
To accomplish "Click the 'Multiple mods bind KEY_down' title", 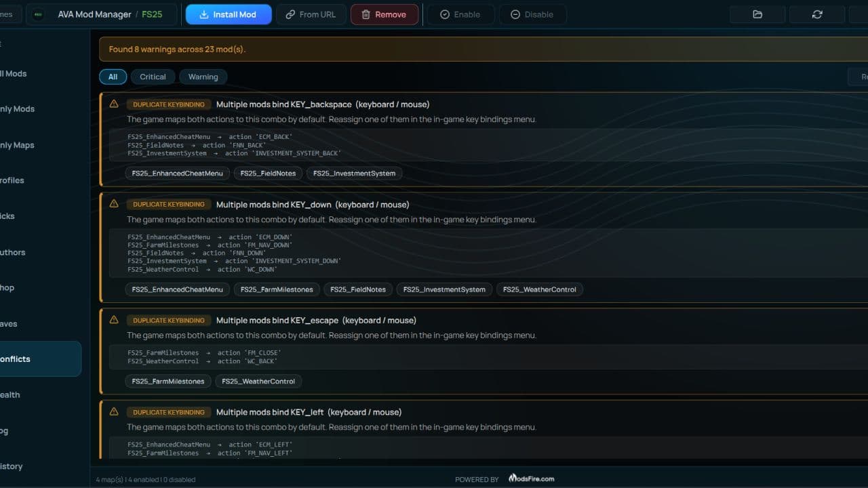I will [x=313, y=205].
